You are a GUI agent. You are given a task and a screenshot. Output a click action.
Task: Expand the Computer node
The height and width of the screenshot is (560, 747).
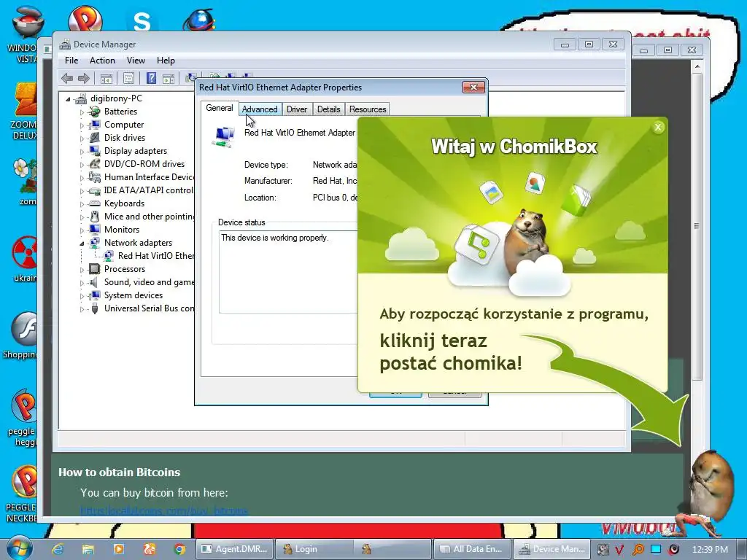[x=82, y=125]
